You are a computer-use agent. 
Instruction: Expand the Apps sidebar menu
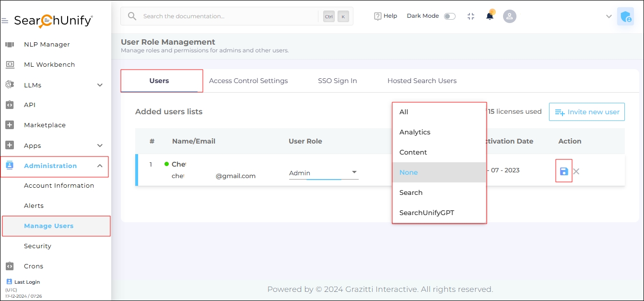(100, 145)
